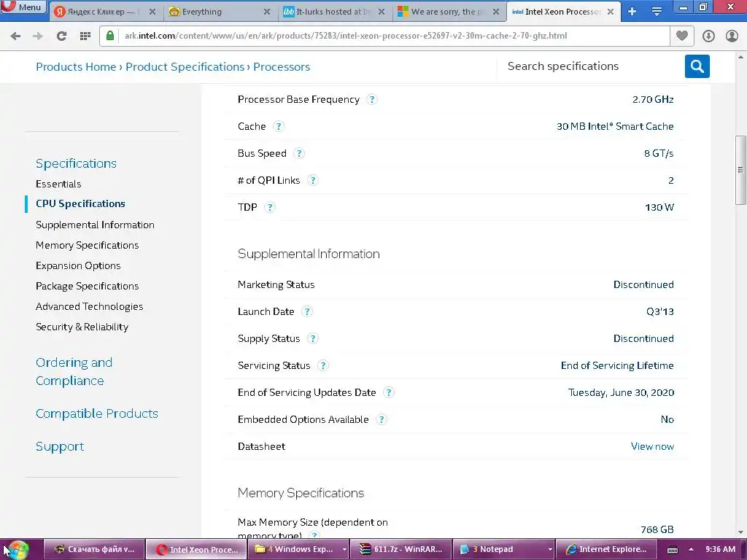
Task: Click question mark beside Supply Status
Action: [312, 338]
